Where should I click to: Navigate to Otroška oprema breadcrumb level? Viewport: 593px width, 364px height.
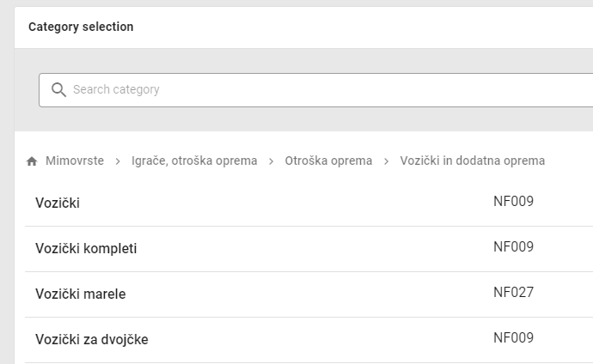[x=328, y=161]
